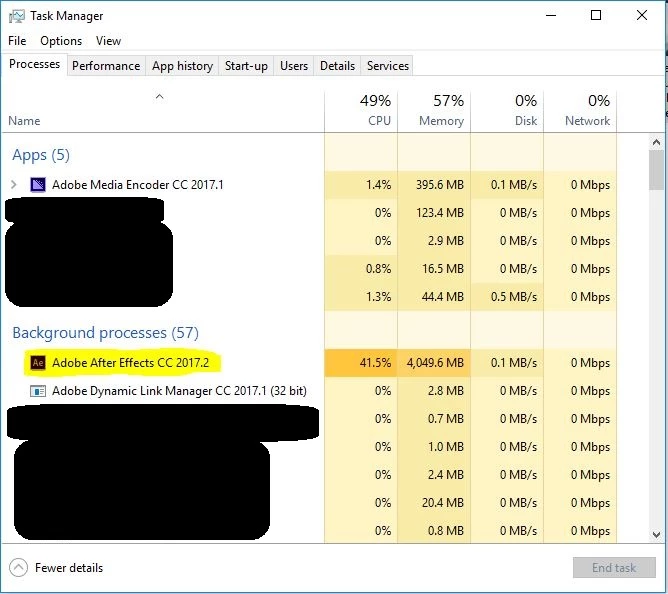Select the Adobe Media Encoder CC 2017.1 name
Viewport: 668px width, 594px height.
pos(138,185)
